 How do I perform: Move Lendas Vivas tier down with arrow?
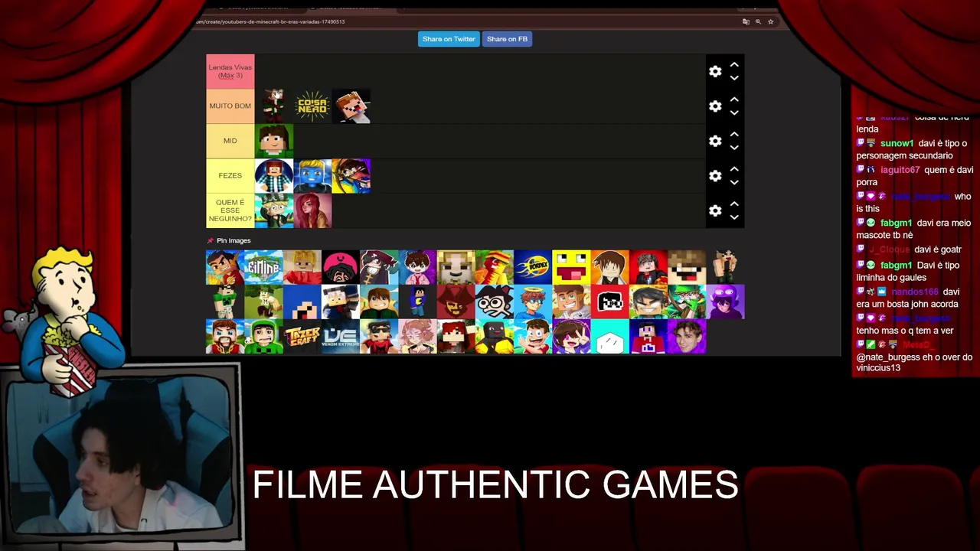(x=734, y=78)
